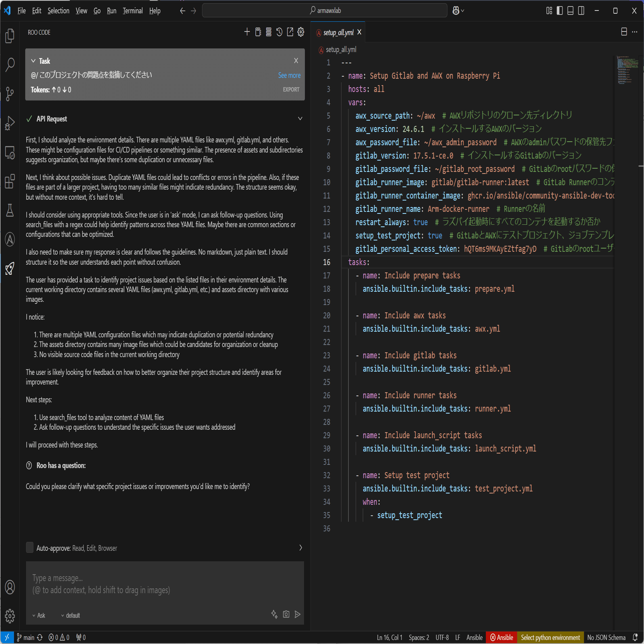The height and width of the screenshot is (644, 644).
Task: Open the Help menu
Action: pyautogui.click(x=155, y=10)
